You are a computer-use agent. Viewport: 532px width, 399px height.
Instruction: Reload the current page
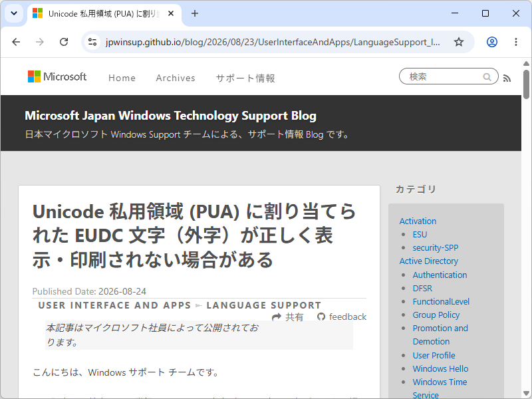64,42
